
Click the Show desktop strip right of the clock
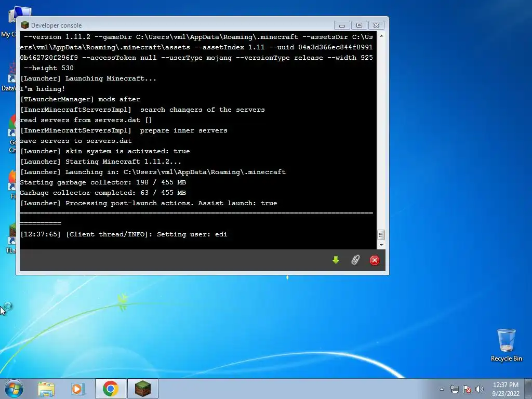tap(528, 389)
